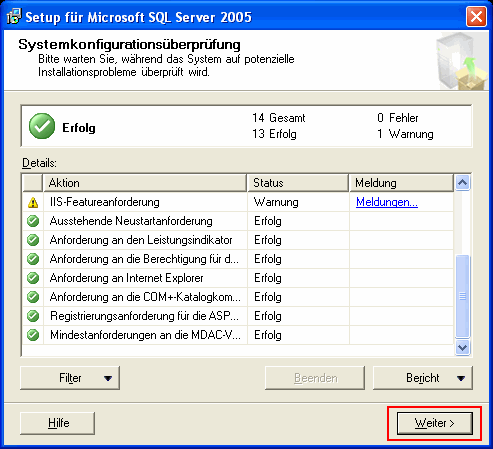
Task: Click the large green Erfolg summary icon
Action: tap(42, 126)
